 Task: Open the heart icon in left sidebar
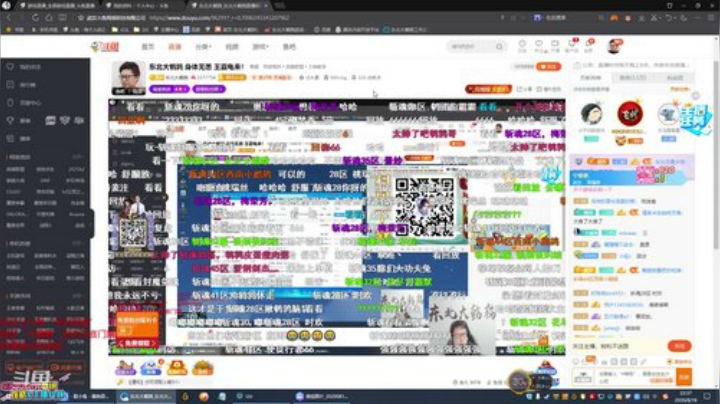pos(10,67)
